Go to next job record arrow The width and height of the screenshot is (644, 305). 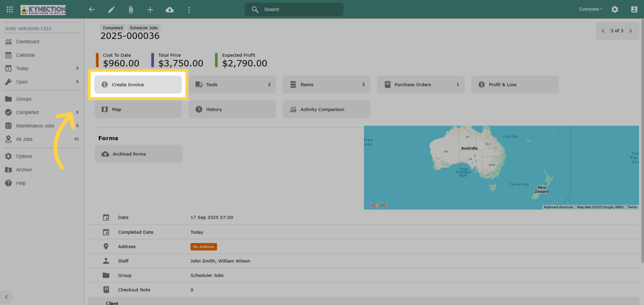(x=631, y=31)
